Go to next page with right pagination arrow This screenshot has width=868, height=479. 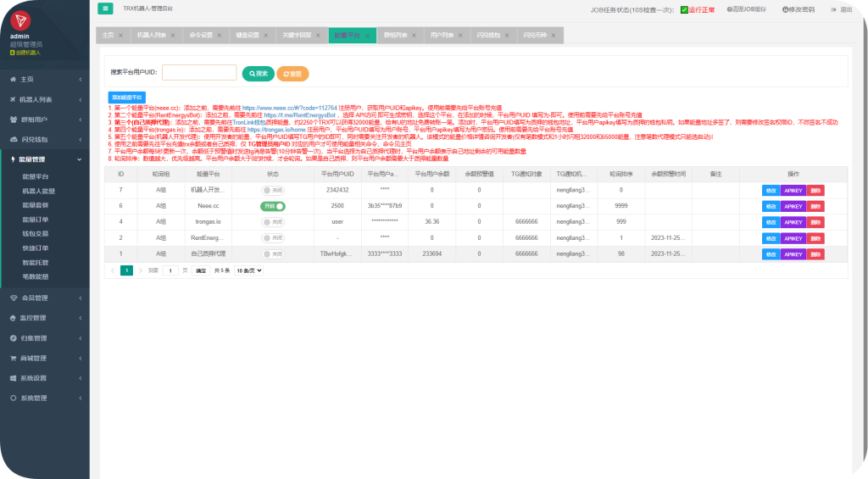141,270
